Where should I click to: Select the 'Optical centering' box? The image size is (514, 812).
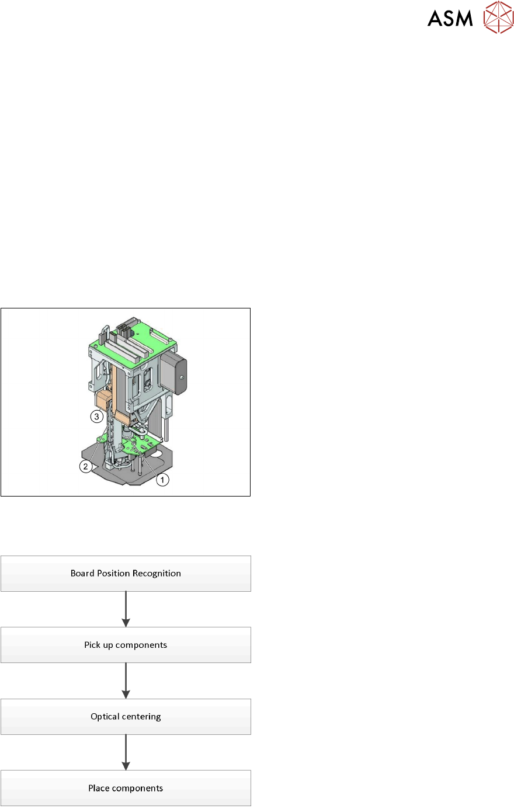pyautogui.click(x=126, y=716)
